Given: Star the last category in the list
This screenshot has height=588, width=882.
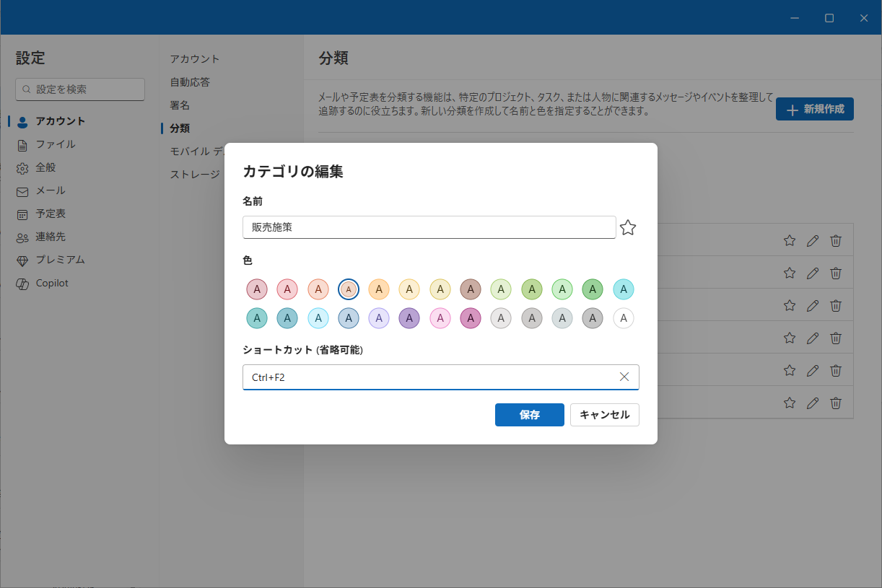Looking at the screenshot, I should tap(789, 403).
